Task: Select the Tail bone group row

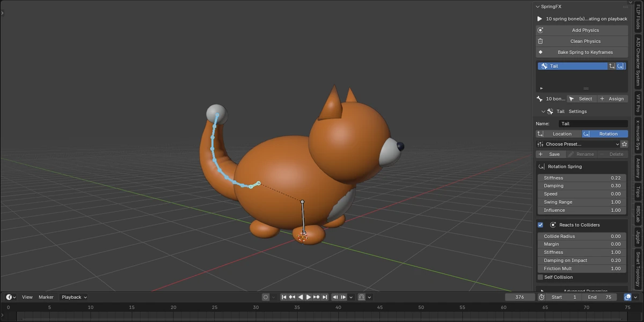Action: [x=572, y=66]
